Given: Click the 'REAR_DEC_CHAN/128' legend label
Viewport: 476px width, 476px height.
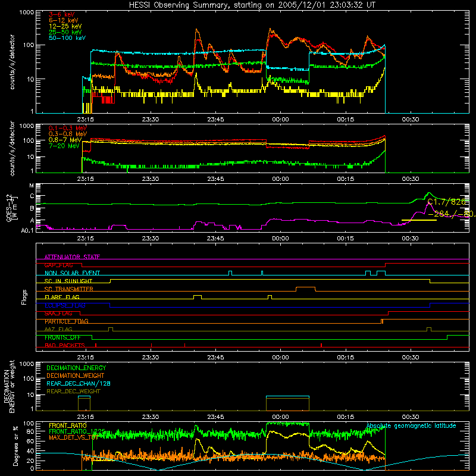Looking at the screenshot, I should pyautogui.click(x=79, y=383).
